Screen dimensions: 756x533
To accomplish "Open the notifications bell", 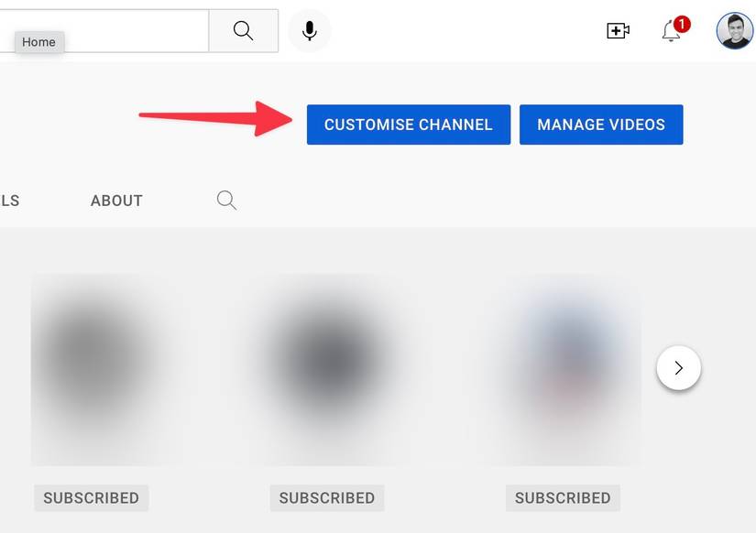I will point(669,32).
